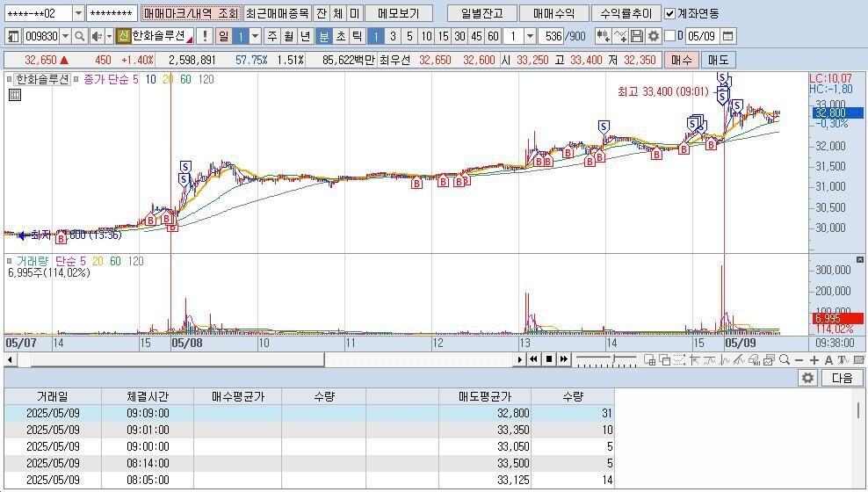Viewport: 868px width, 492px height.
Task: Expand the account number dropdown
Action: (x=78, y=13)
